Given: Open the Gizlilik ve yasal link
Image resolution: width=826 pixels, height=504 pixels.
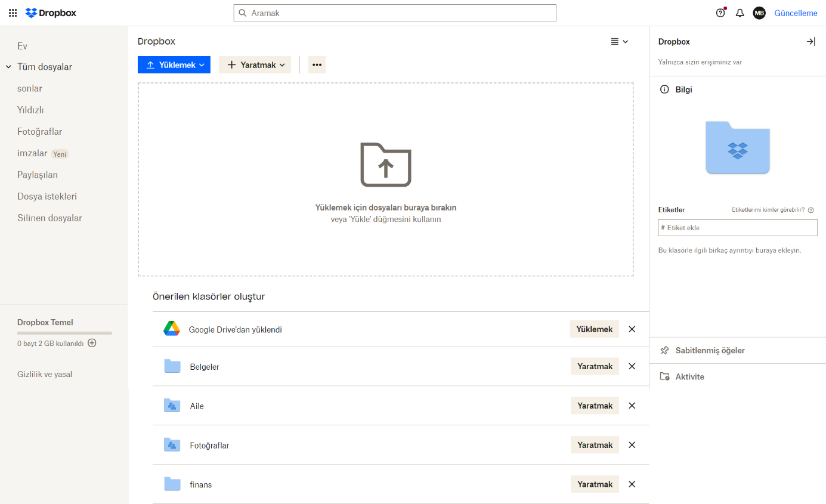Looking at the screenshot, I should [45, 374].
